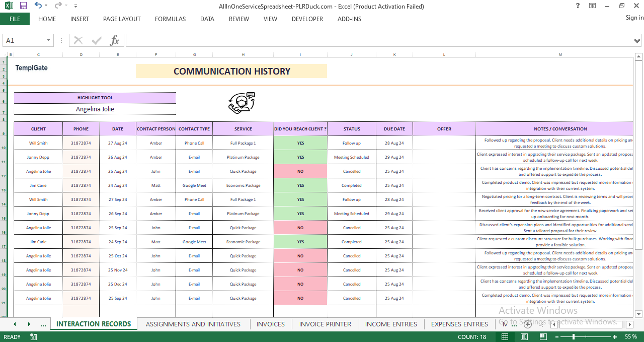
Task: Add a new sheet with plus icon
Action: (528, 324)
